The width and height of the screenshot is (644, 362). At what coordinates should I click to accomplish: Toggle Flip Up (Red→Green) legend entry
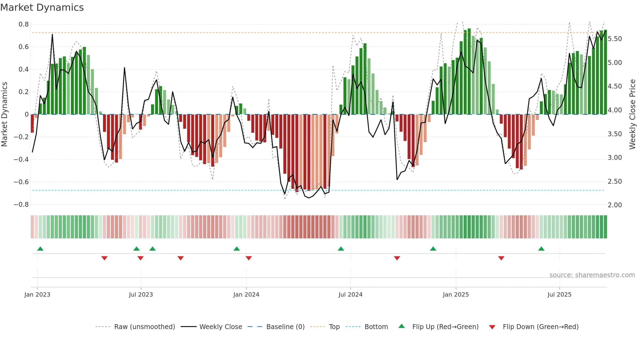pos(438,327)
